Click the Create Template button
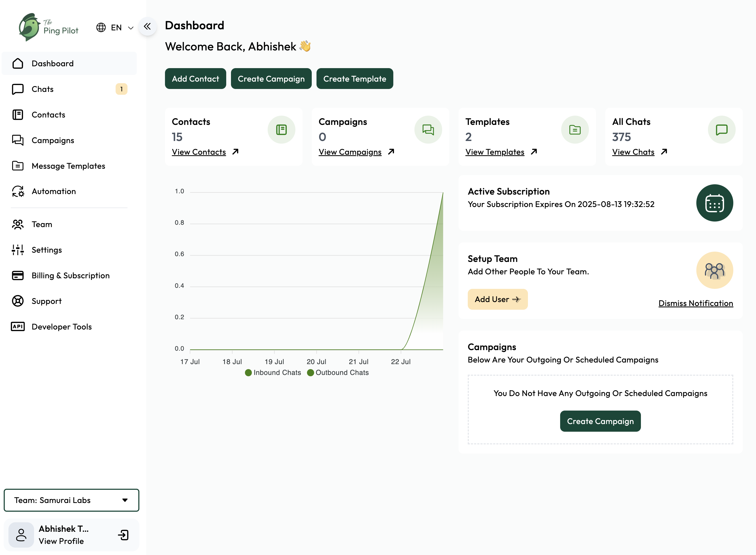The height and width of the screenshot is (555, 756). click(355, 79)
